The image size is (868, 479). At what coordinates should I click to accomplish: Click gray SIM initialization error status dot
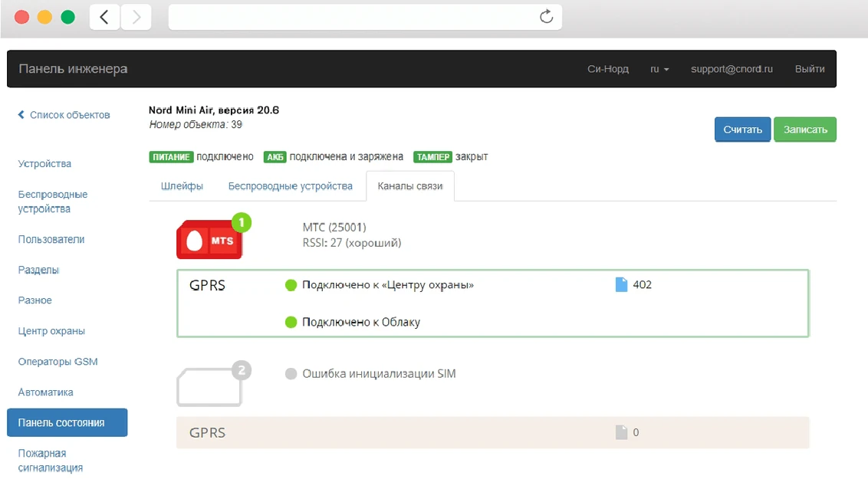point(291,374)
